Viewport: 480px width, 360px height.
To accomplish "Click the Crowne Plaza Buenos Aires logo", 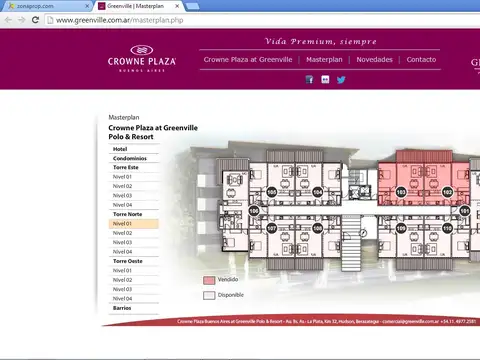I will coord(142,59).
